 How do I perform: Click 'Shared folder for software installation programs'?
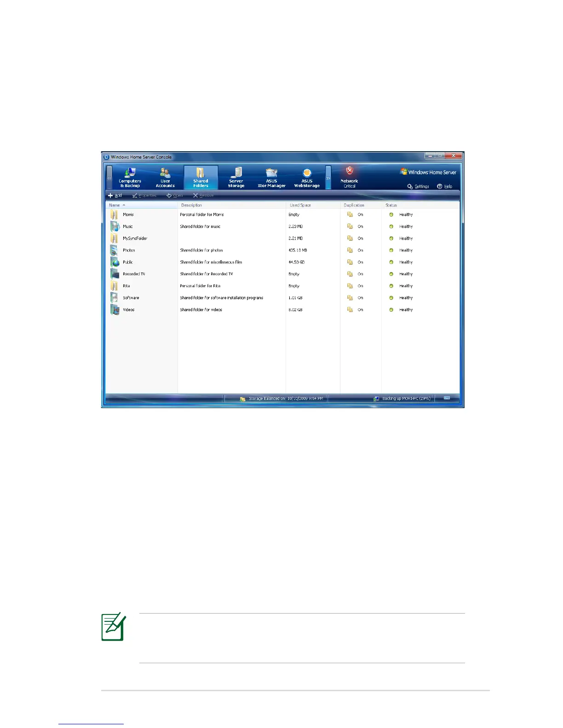coord(222,298)
